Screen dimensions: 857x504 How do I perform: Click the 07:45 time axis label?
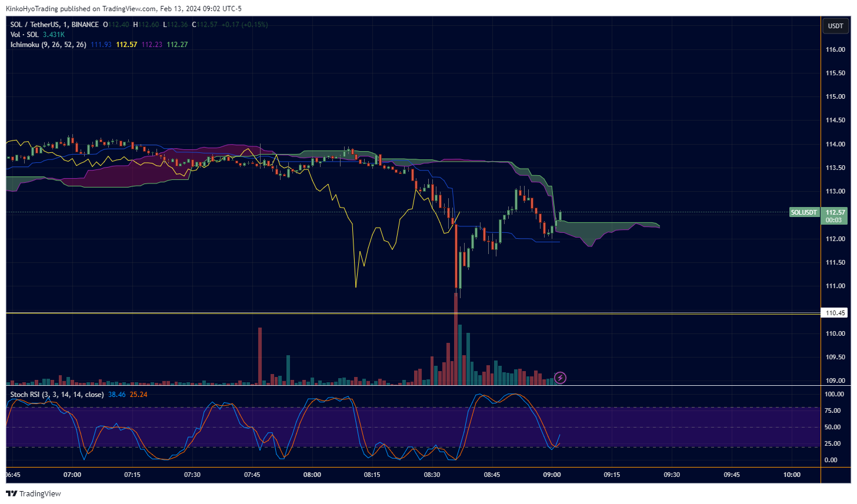coord(252,475)
